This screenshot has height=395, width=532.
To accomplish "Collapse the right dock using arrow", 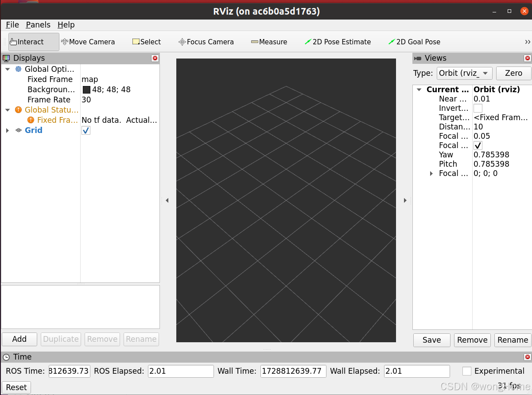I will [x=405, y=200].
